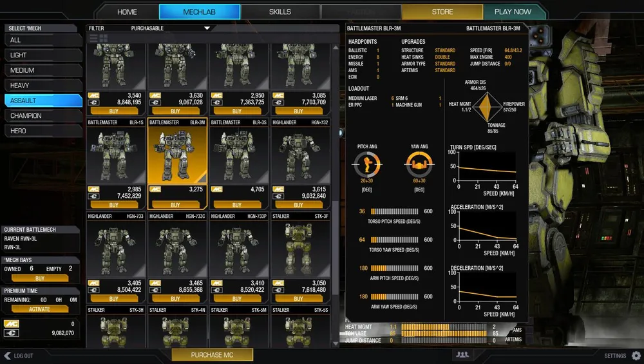Select the Champion mech category
Viewport: 644px width, 364px height.
[43, 116]
